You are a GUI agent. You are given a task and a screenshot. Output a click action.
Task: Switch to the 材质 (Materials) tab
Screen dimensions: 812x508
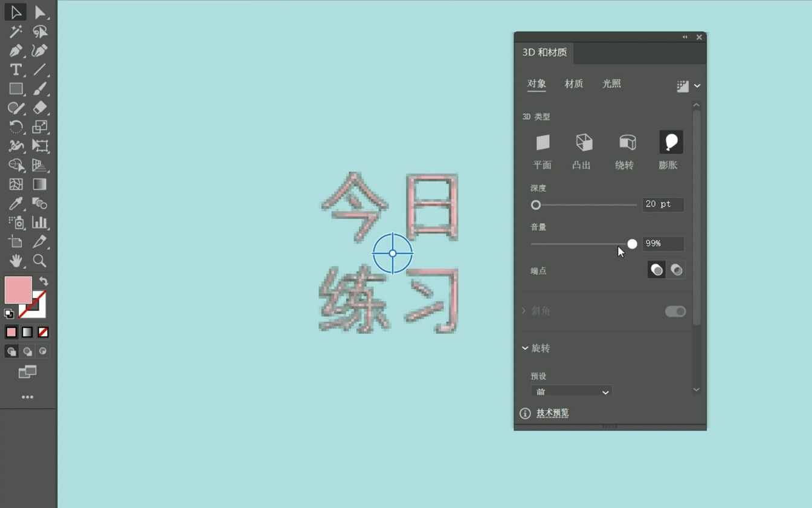(x=573, y=84)
